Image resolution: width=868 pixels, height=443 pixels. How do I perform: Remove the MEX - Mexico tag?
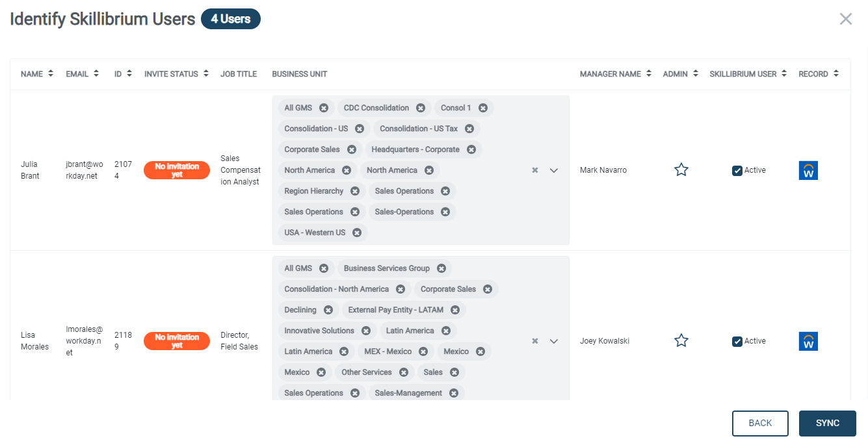tap(423, 351)
